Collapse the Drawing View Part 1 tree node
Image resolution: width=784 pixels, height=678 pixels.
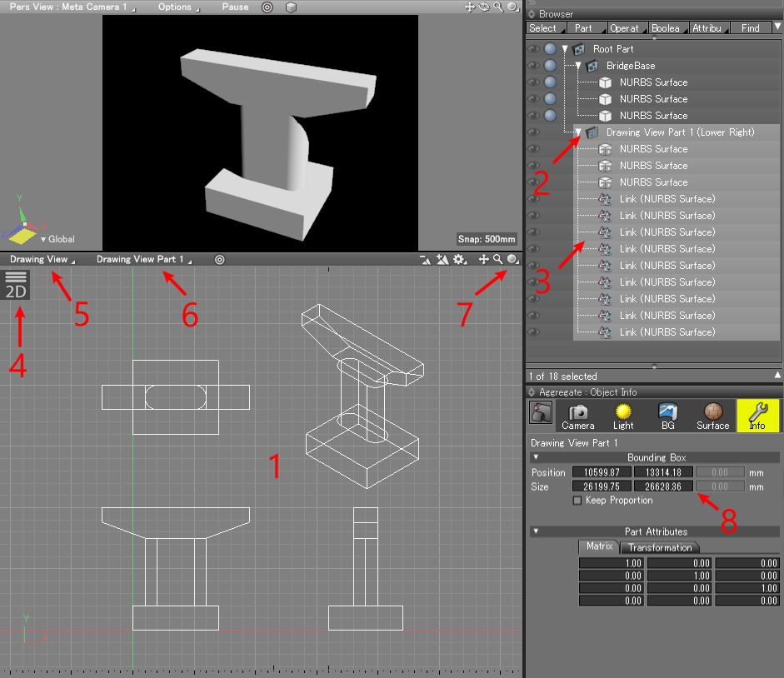point(579,132)
